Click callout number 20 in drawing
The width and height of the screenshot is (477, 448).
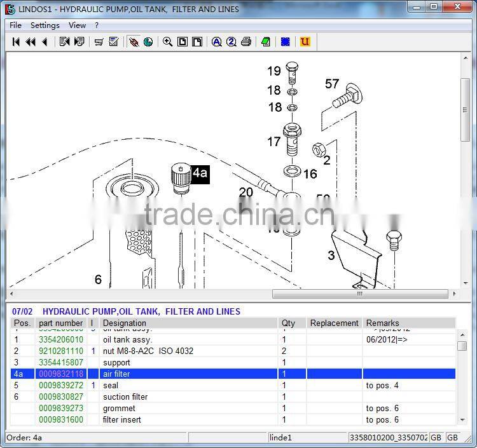pos(245,192)
